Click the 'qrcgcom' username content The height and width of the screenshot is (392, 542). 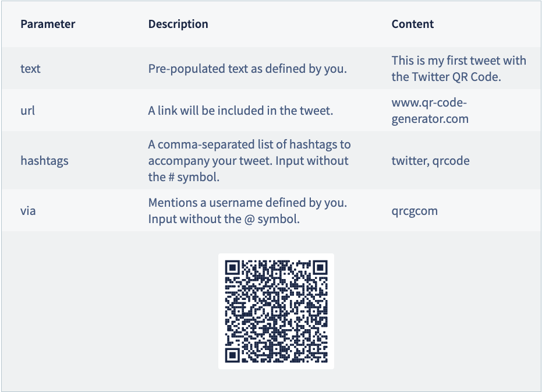[x=415, y=211]
